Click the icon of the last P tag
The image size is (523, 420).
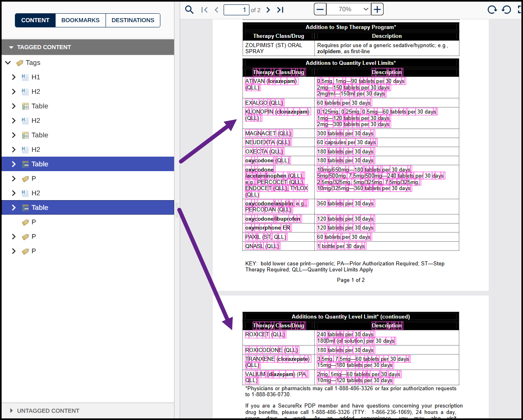(x=25, y=251)
